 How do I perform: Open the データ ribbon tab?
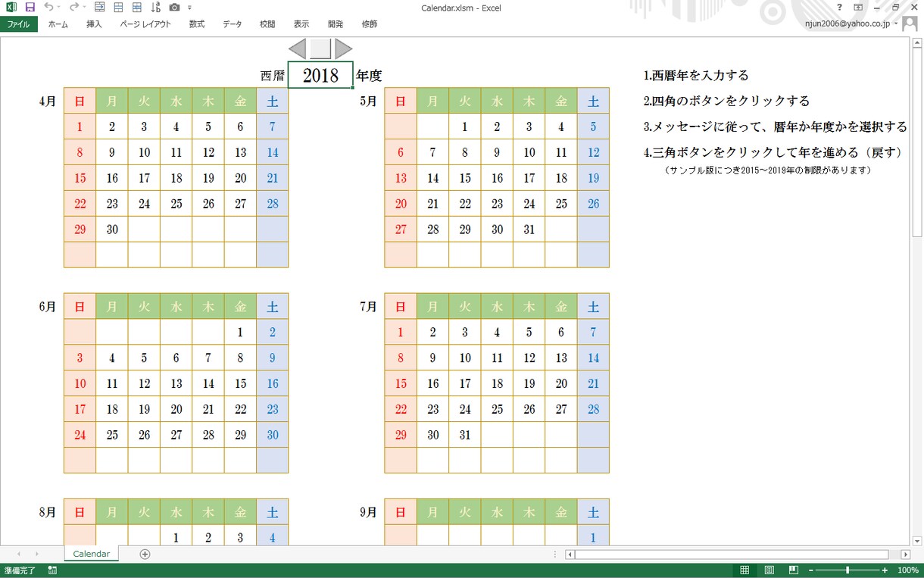(x=233, y=24)
